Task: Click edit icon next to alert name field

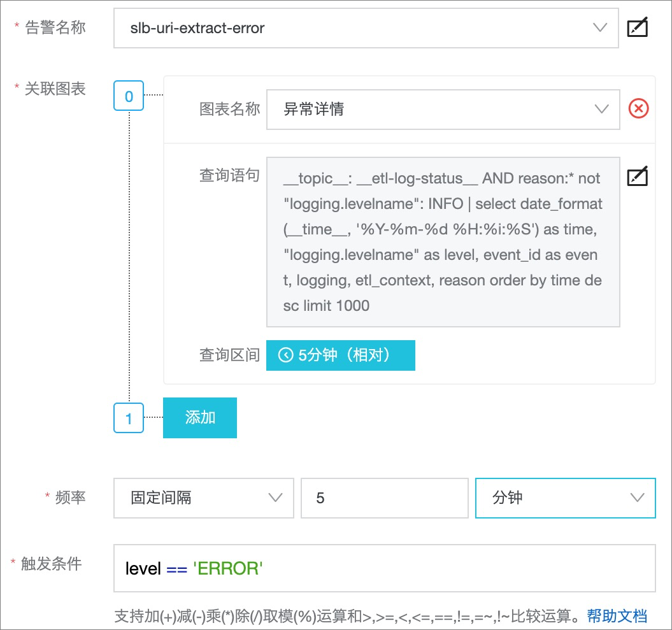Action: tap(638, 28)
